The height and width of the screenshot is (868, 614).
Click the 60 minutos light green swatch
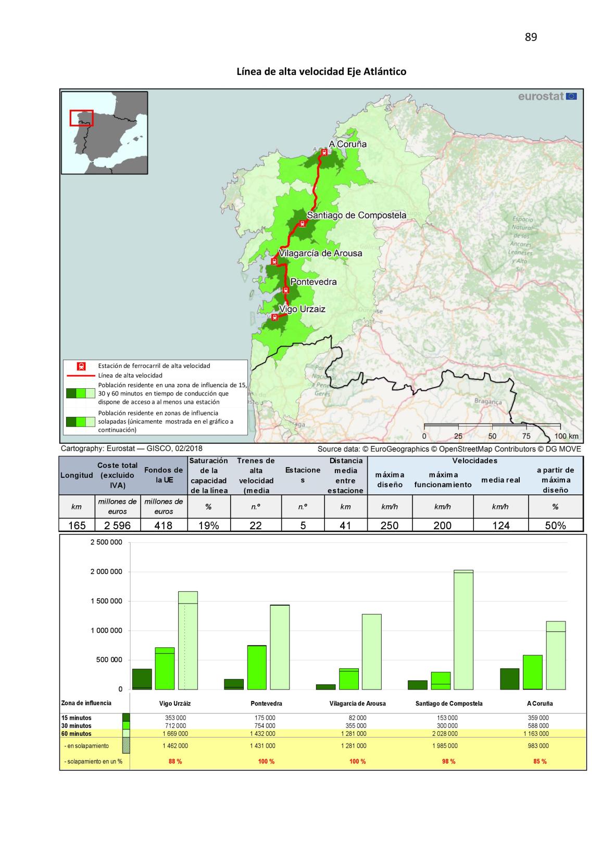(x=126, y=734)
